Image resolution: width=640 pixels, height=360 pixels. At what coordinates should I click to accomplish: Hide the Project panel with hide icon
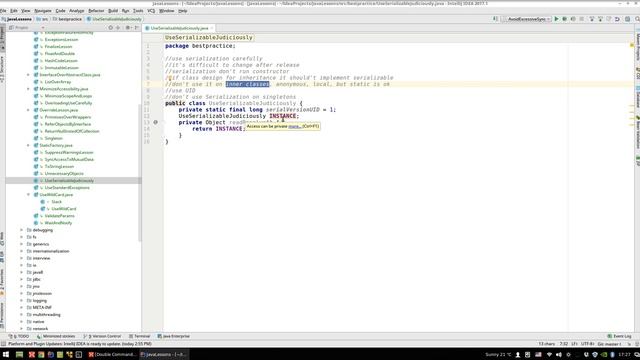tap(137, 28)
